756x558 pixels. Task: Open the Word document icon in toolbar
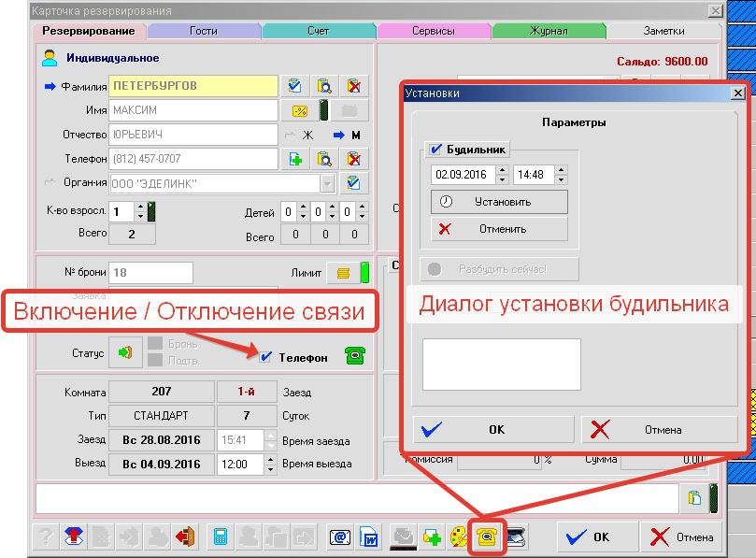coord(369,537)
